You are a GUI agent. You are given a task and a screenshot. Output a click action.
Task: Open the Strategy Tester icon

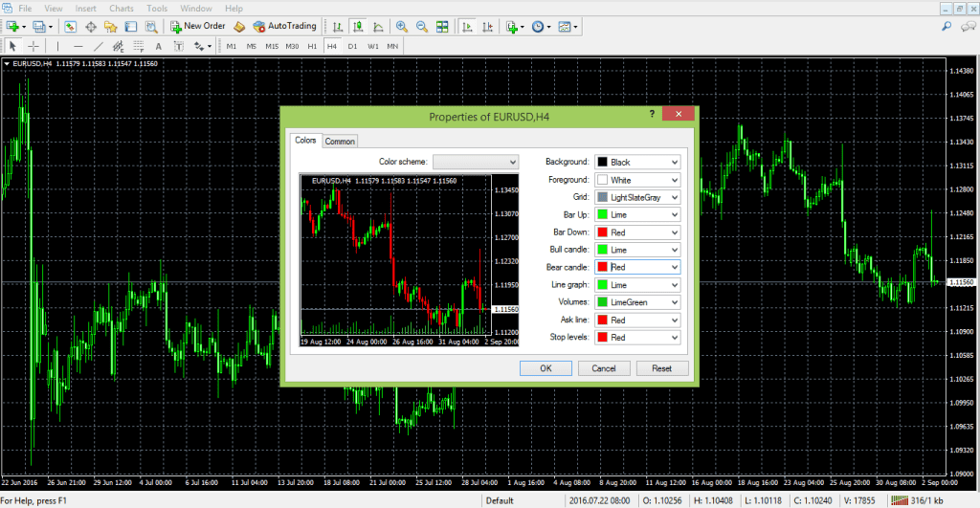(x=151, y=26)
